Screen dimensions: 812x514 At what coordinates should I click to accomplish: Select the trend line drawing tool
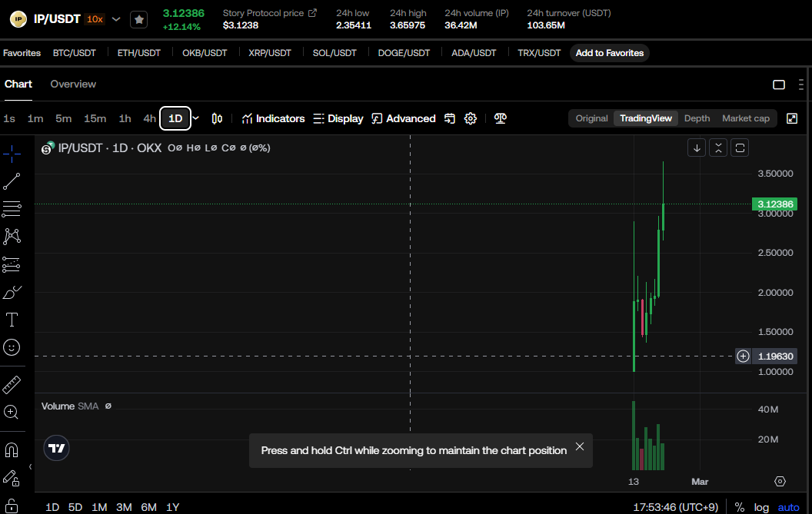(12, 181)
